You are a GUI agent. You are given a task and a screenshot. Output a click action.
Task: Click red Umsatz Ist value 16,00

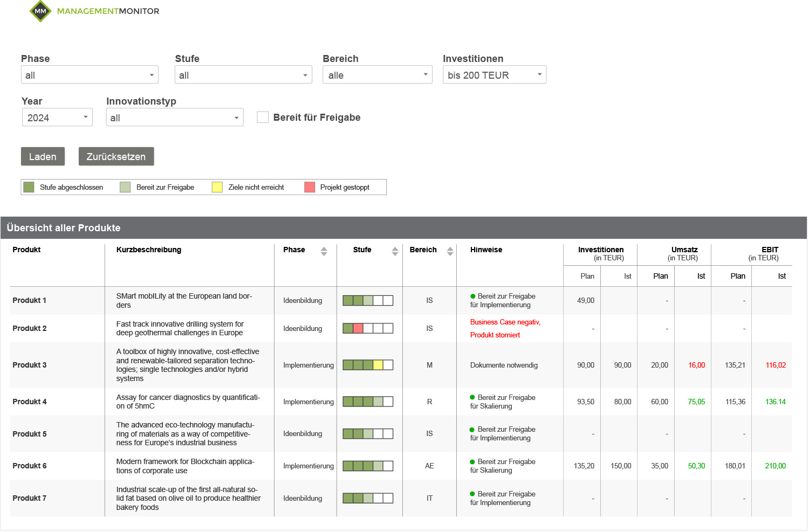pyautogui.click(x=696, y=365)
